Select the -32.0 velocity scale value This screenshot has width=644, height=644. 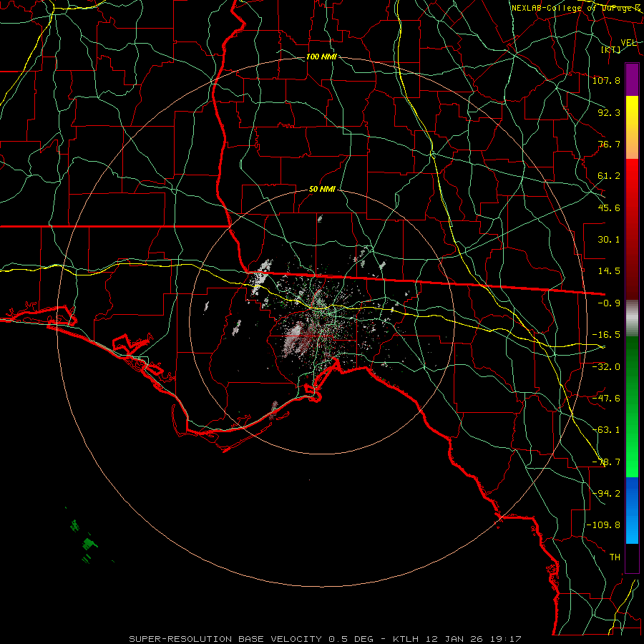(606, 366)
